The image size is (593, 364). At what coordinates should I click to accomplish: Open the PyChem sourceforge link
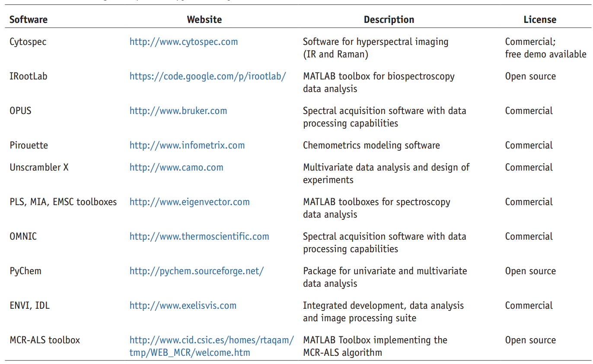196,271
